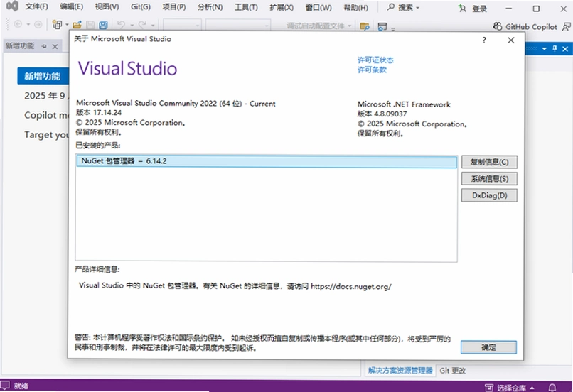Viewport: 573px width, 392px height.
Task: Open the 编辑(E) menu
Action: pyautogui.click(x=71, y=7)
